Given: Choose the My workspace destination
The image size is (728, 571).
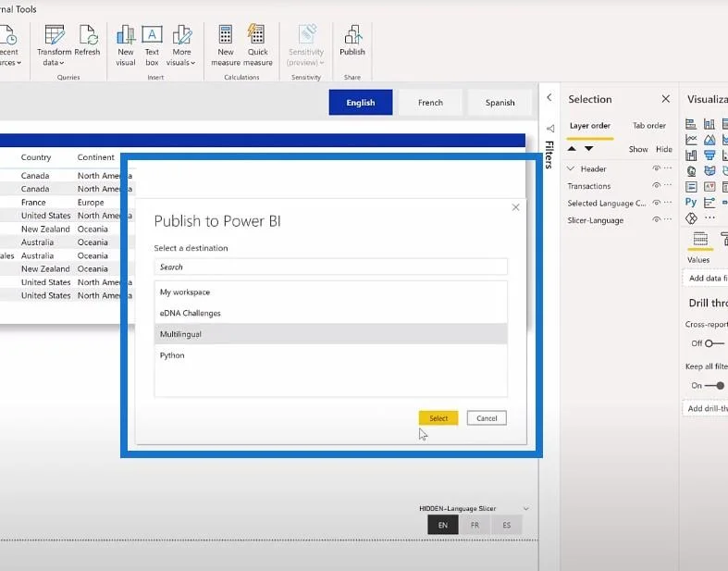Looking at the screenshot, I should (330, 292).
